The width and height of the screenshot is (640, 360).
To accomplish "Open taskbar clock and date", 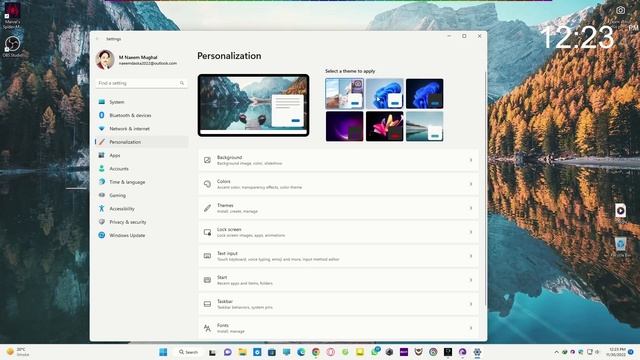I will click(x=616, y=352).
